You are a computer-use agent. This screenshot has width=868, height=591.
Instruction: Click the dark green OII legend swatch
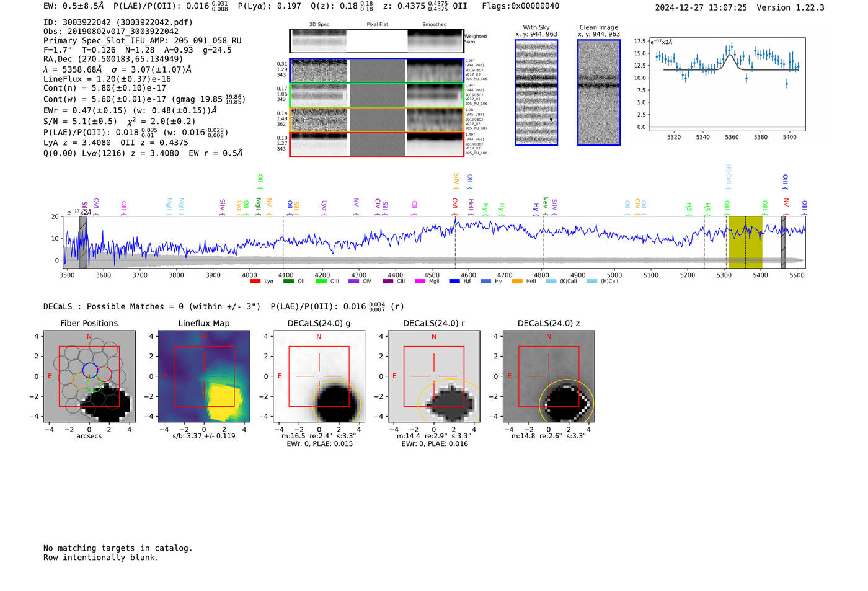click(288, 282)
